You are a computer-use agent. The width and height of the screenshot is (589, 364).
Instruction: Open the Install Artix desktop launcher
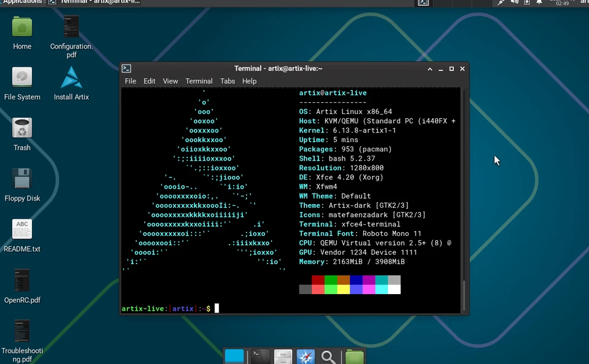(71, 80)
